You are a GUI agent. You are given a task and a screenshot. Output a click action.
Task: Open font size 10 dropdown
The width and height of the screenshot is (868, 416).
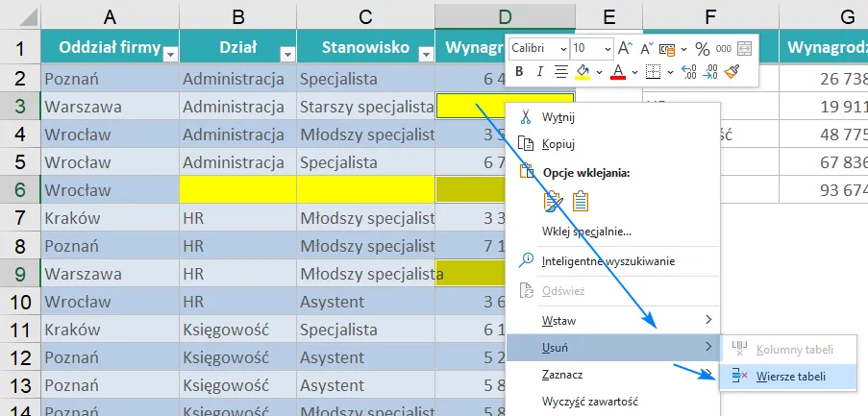pyautogui.click(x=608, y=49)
